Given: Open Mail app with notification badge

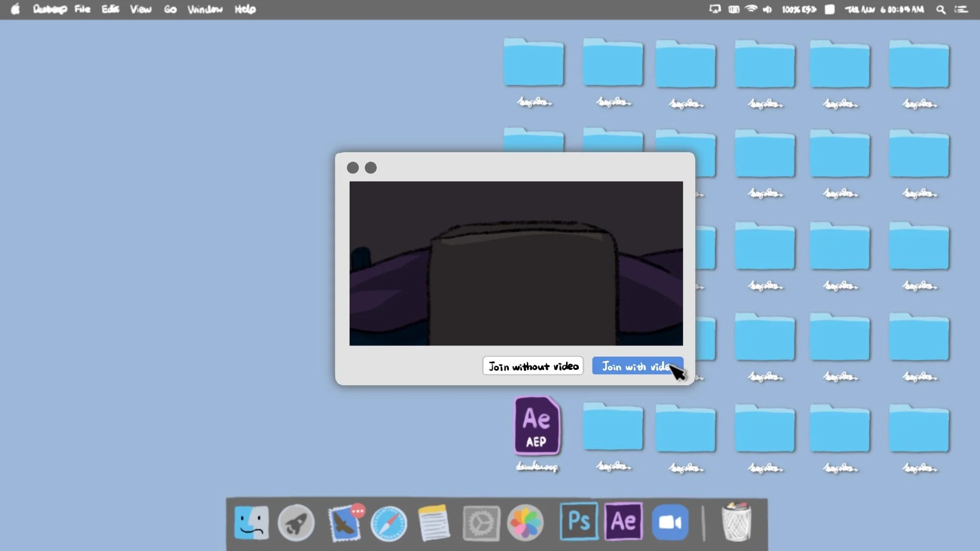Looking at the screenshot, I should (x=345, y=523).
